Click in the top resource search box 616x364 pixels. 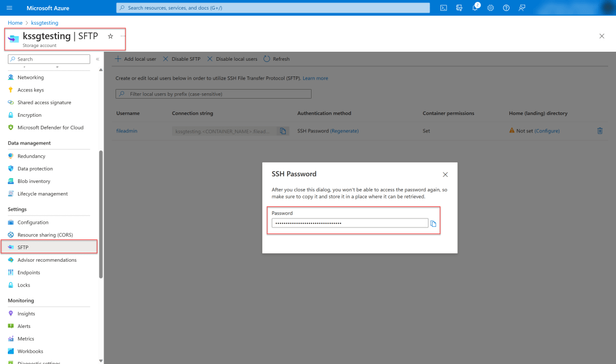[x=274, y=8]
